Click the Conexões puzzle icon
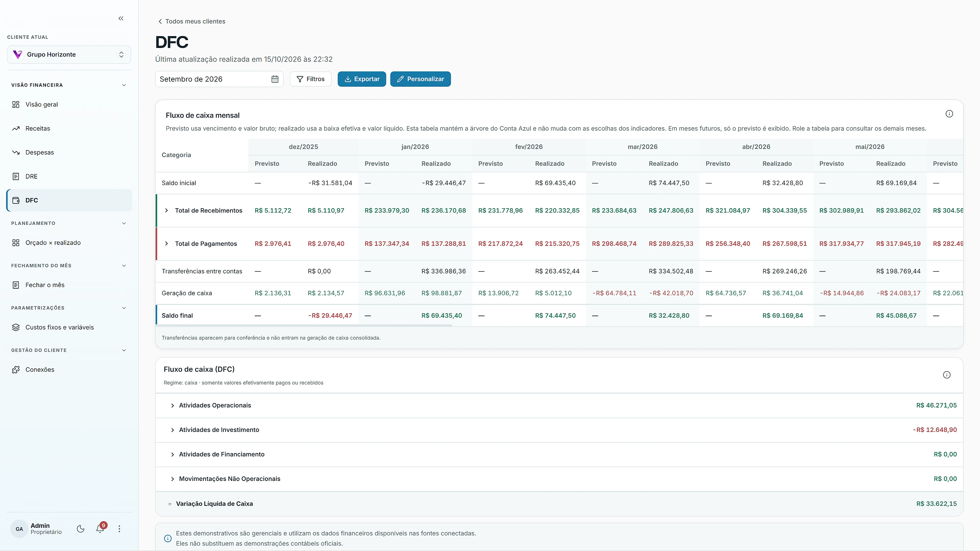This screenshot has height=551, width=980. tap(16, 370)
